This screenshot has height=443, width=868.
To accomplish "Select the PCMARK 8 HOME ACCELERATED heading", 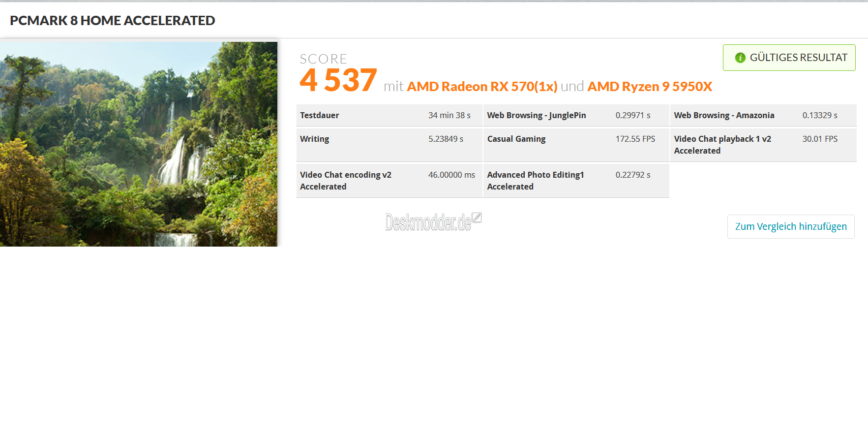I will pyautogui.click(x=113, y=21).
